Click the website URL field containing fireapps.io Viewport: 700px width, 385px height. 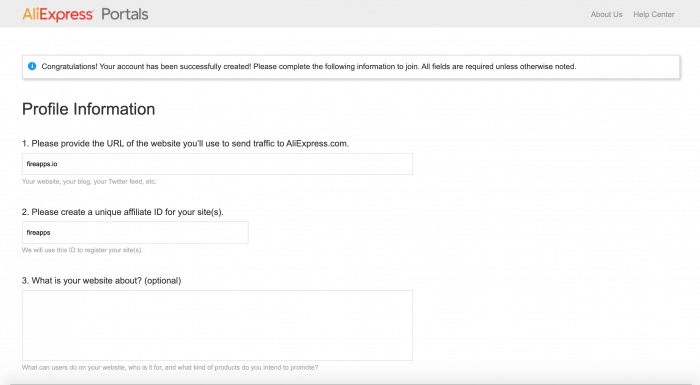click(x=217, y=164)
